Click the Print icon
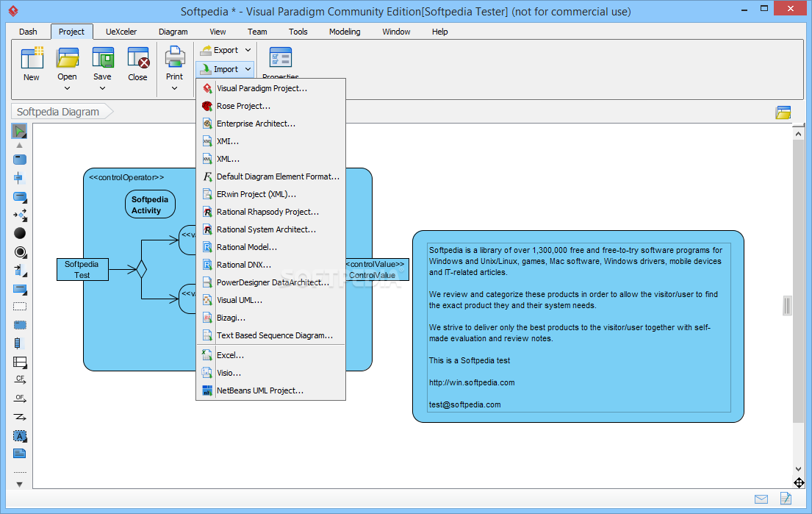Viewport: 812px width, 514px height. (x=174, y=57)
